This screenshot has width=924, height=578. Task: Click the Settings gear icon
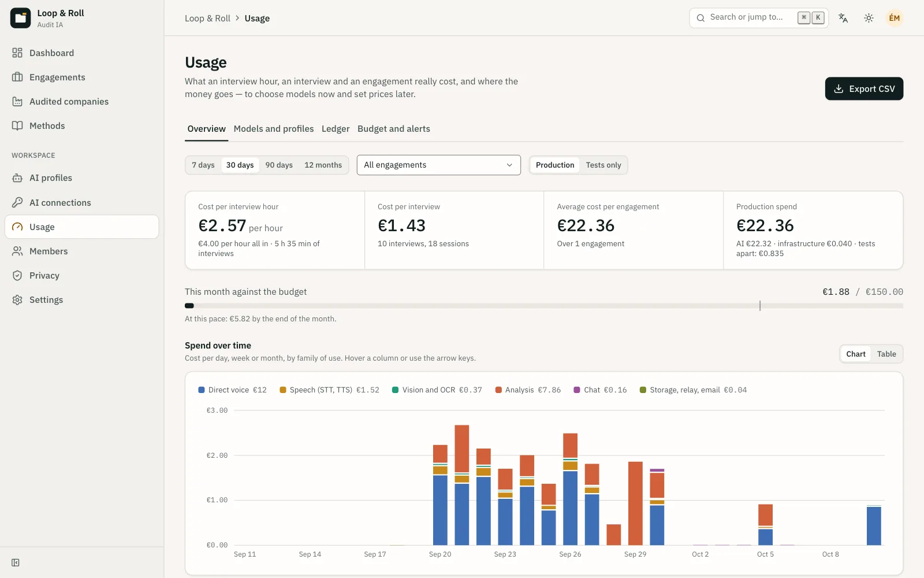point(17,299)
